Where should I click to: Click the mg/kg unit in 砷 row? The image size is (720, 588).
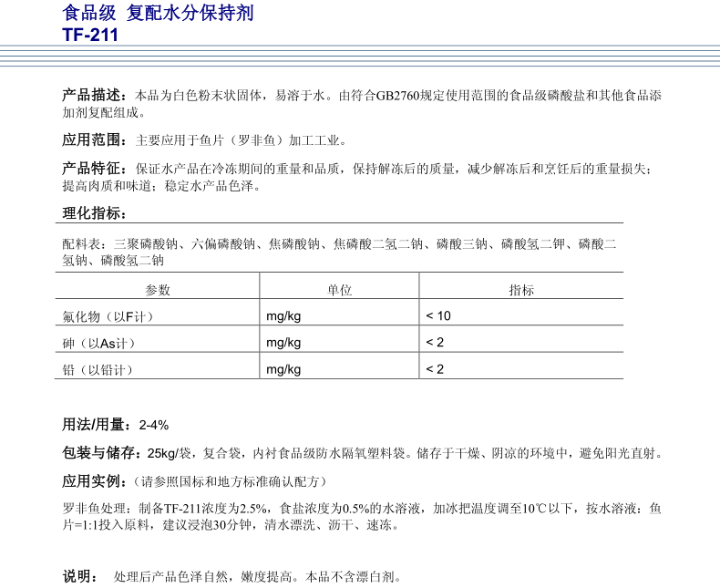coord(283,343)
